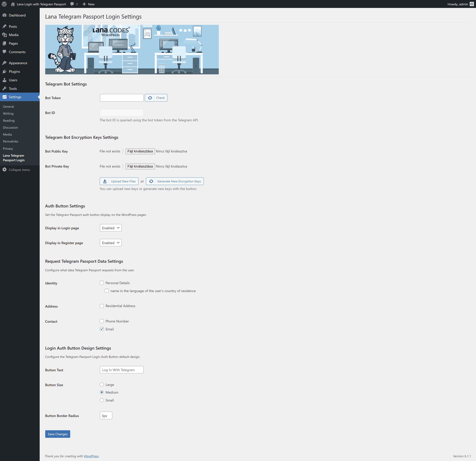Click the upload icon on Upload New Files
The height and width of the screenshot is (461, 476).
point(105,181)
